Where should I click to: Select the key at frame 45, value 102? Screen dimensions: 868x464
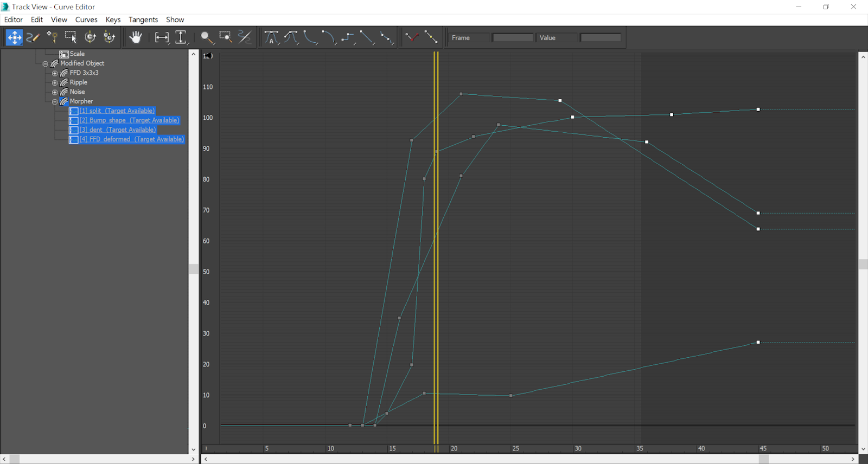(758, 109)
